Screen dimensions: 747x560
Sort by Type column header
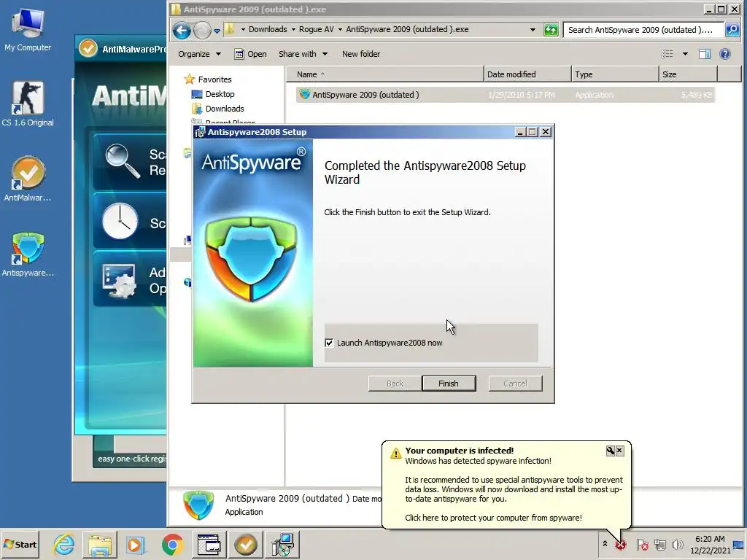coord(615,74)
